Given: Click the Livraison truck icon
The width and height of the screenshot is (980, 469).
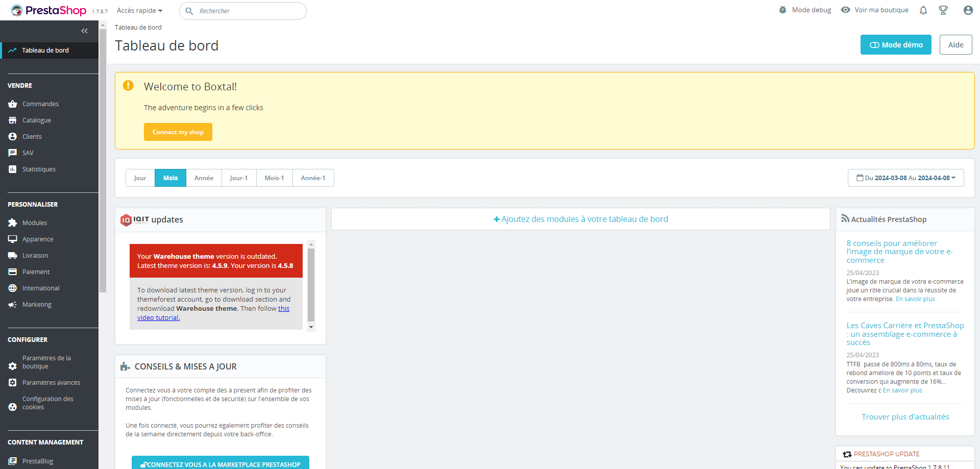Looking at the screenshot, I should pos(13,256).
